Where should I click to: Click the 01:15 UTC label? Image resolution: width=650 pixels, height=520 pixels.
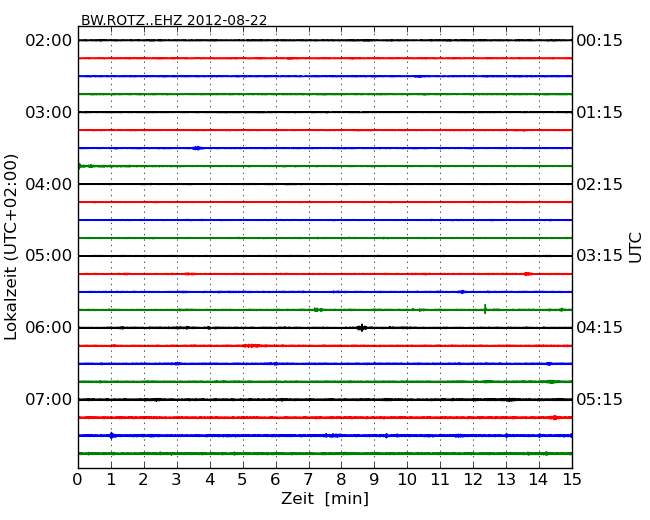(599, 112)
